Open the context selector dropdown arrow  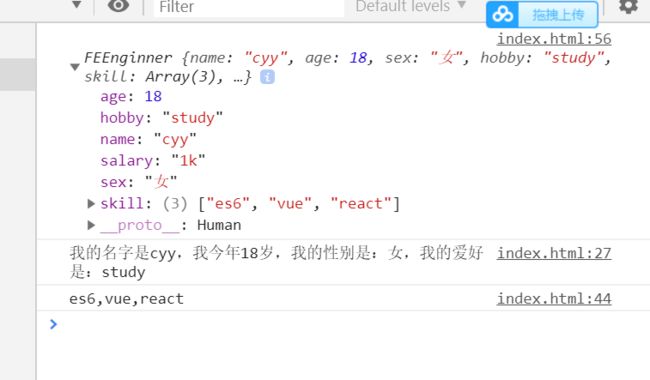click(77, 5)
